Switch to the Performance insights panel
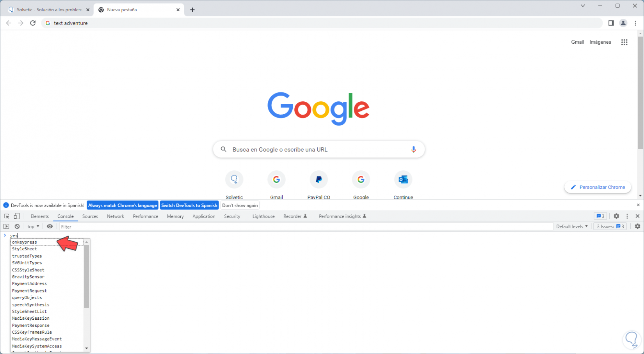The width and height of the screenshot is (644, 354). [342, 216]
